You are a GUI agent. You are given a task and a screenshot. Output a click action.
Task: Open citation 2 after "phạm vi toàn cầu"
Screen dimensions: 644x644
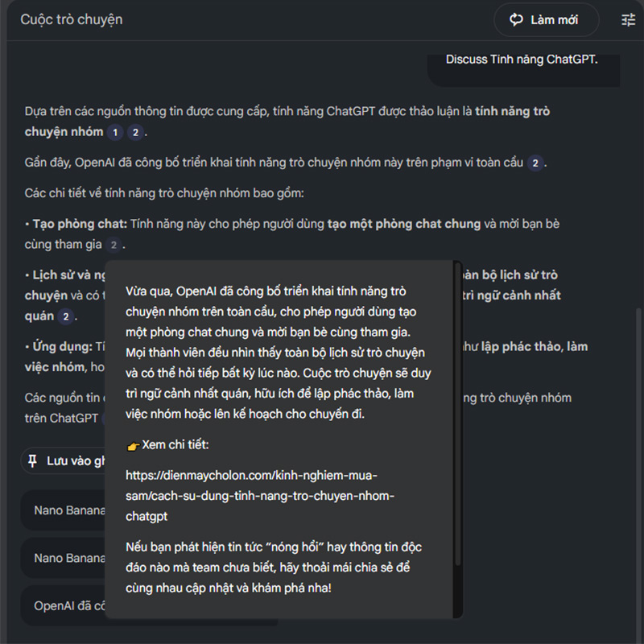pos(536,163)
